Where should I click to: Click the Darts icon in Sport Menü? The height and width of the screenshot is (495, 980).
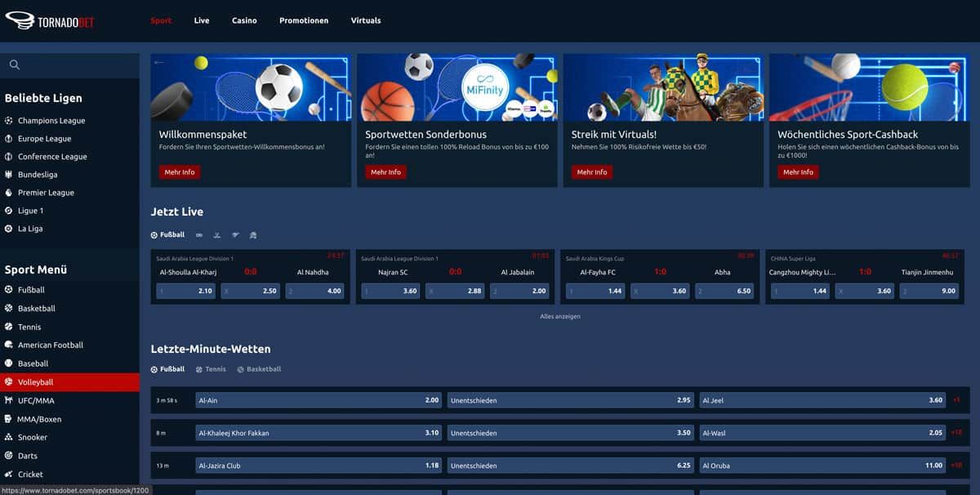[9, 456]
